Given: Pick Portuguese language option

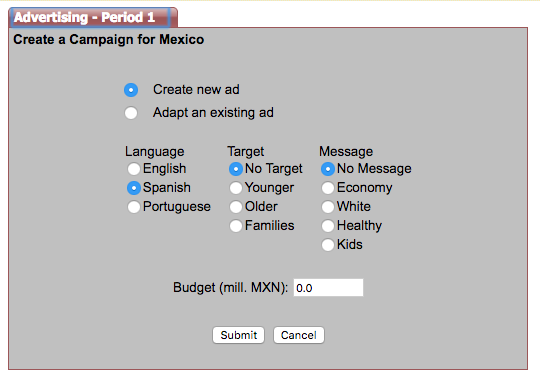Looking at the screenshot, I should (134, 207).
